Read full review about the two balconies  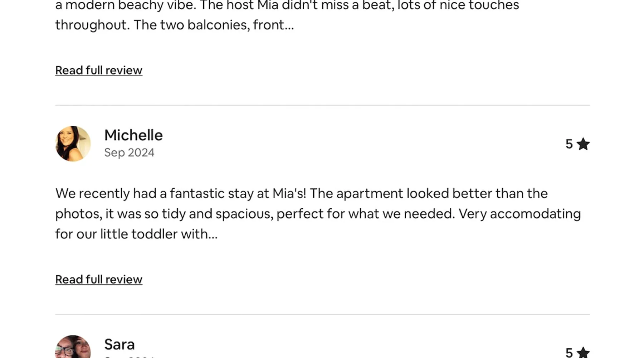point(99,70)
